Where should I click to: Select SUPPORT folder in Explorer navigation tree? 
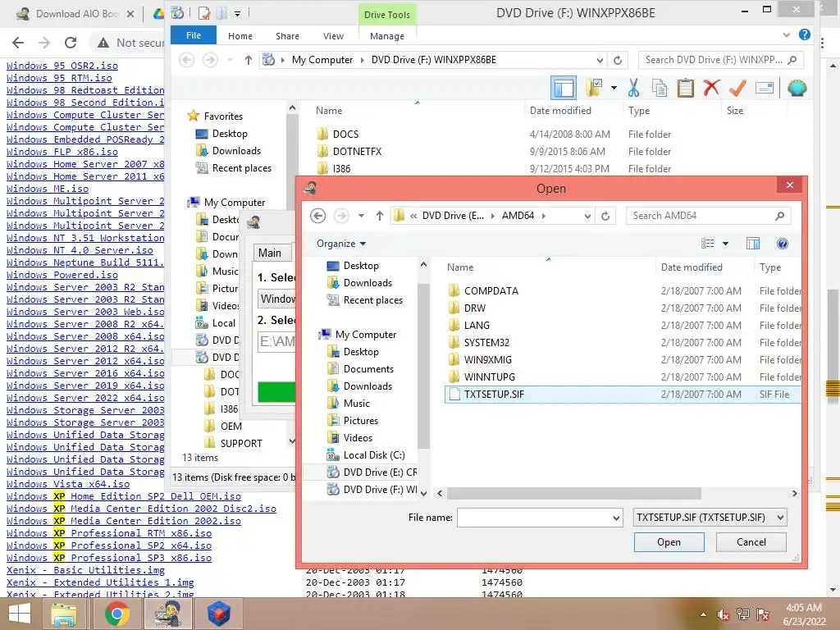pos(241,443)
